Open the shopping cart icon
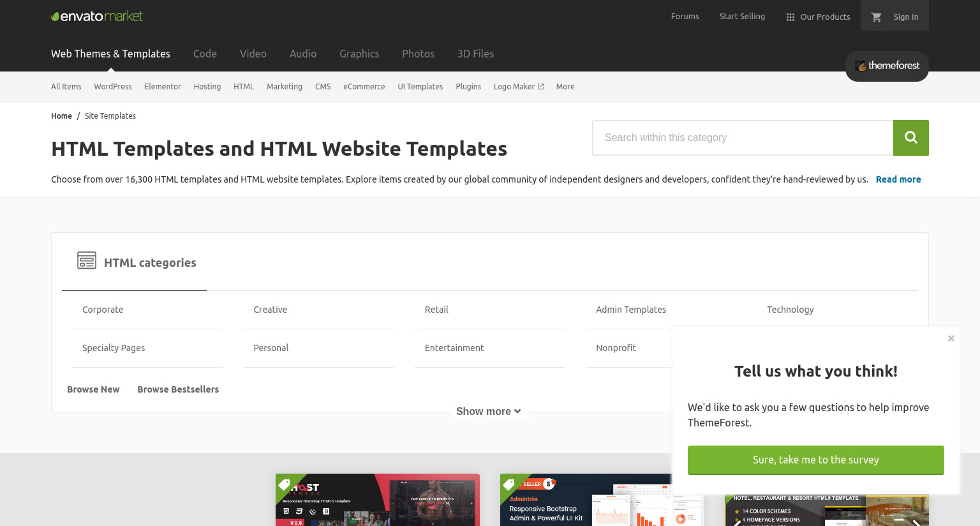Screen dimensions: 980x526 [x=876, y=17]
